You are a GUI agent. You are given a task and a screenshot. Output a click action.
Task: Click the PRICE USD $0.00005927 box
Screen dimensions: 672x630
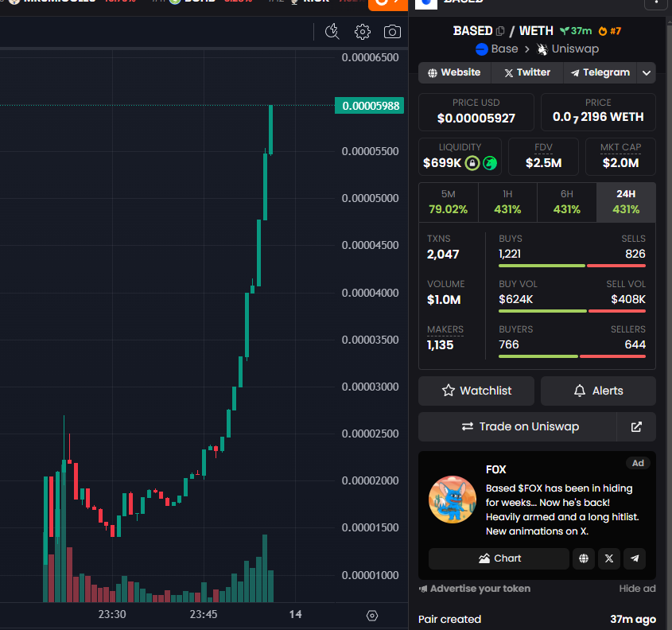(x=476, y=112)
